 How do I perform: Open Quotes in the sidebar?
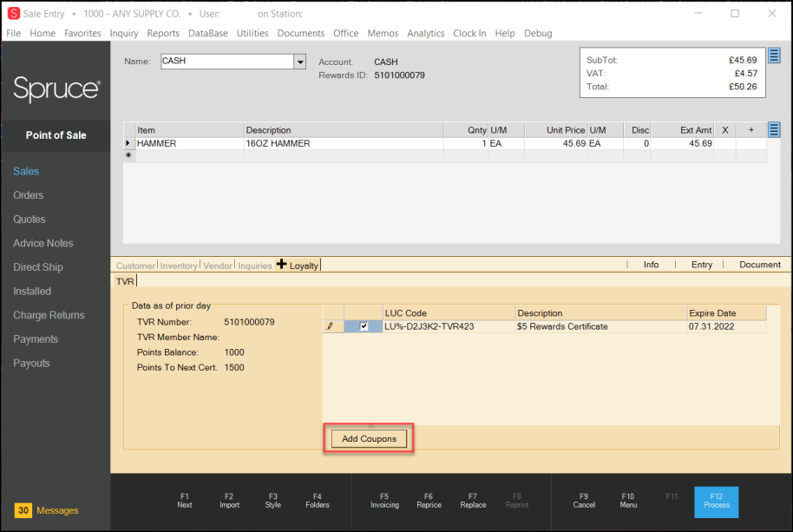[x=29, y=220]
